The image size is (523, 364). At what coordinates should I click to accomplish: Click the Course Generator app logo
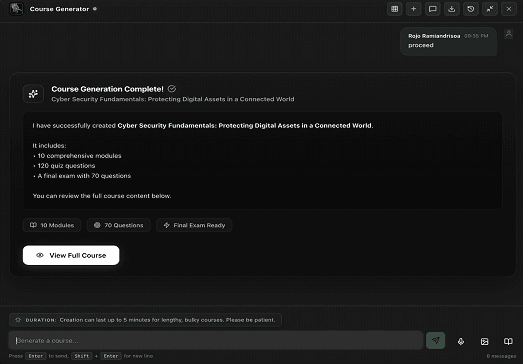(16, 9)
